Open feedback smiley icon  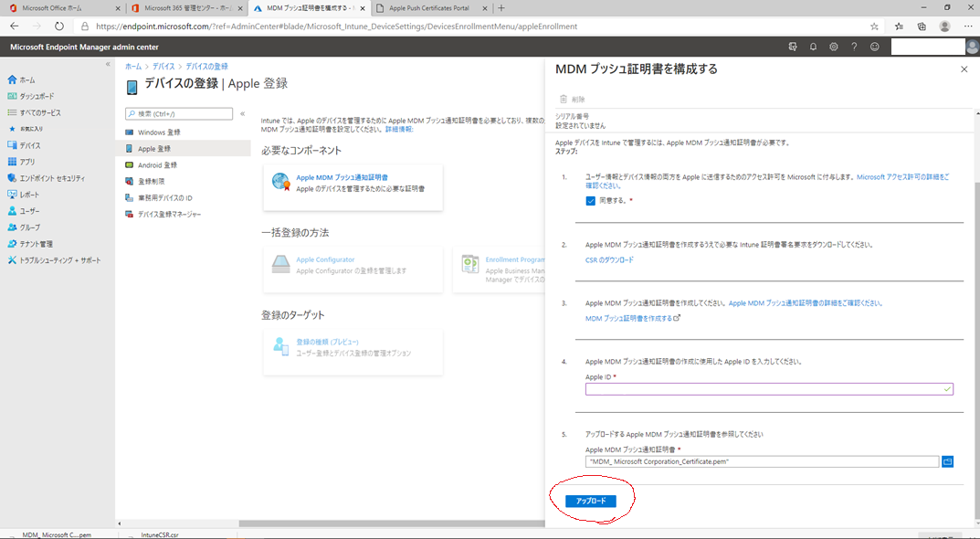[x=874, y=47]
